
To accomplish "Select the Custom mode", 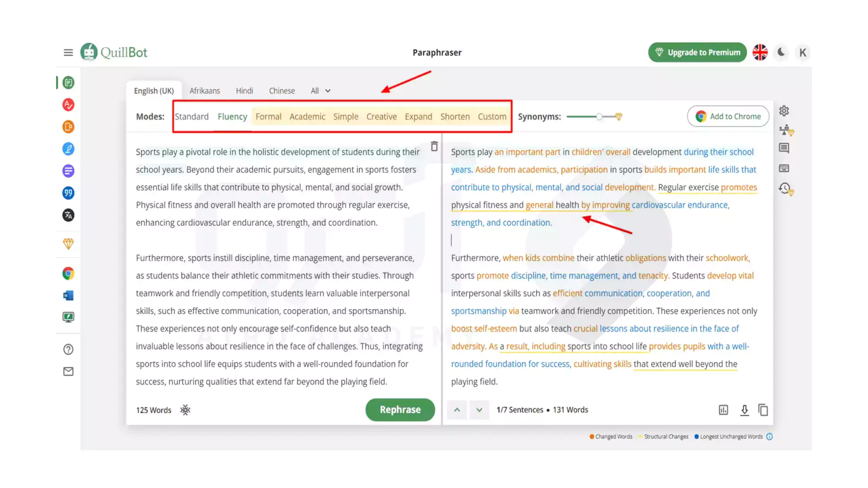I will click(x=492, y=117).
